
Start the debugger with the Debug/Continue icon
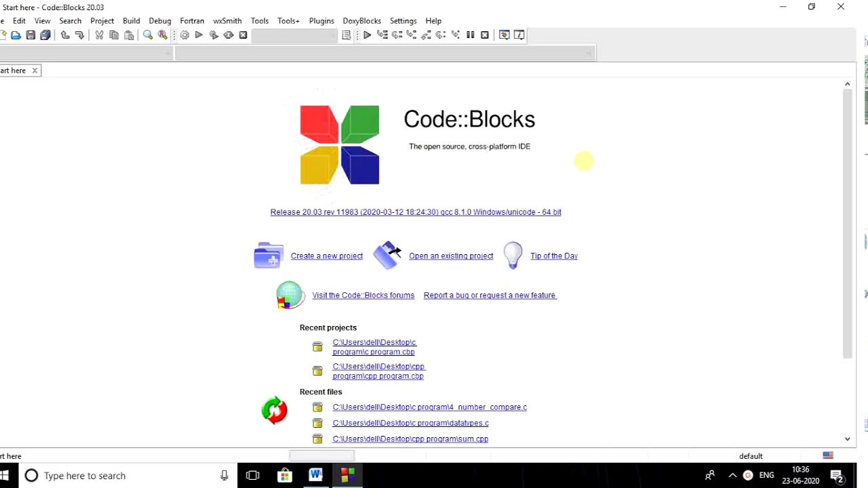click(x=367, y=35)
